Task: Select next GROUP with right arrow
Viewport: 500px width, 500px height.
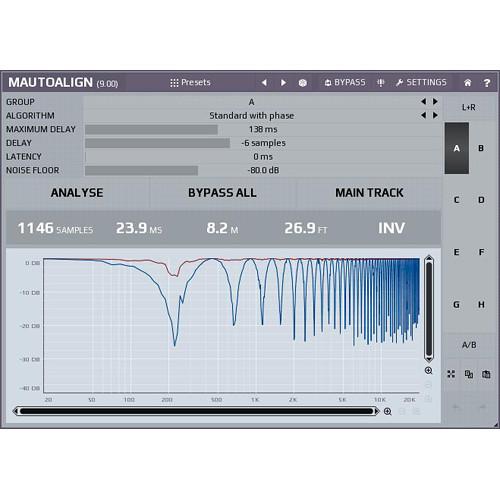Action: tap(435, 101)
